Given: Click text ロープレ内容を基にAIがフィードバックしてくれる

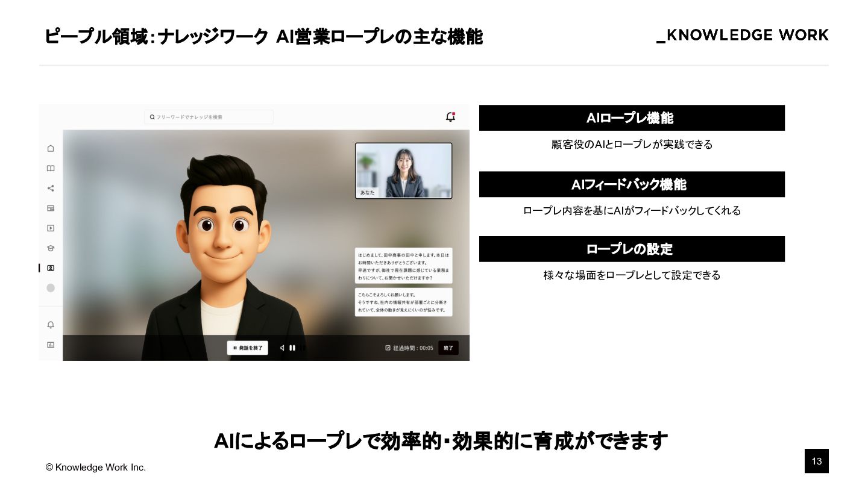Looking at the screenshot, I should [x=632, y=211].
